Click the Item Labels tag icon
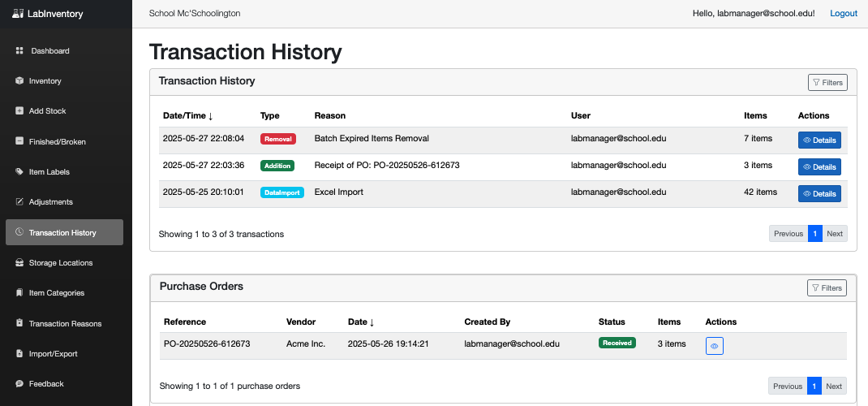Image resolution: width=868 pixels, height=406 pixels. (19, 171)
